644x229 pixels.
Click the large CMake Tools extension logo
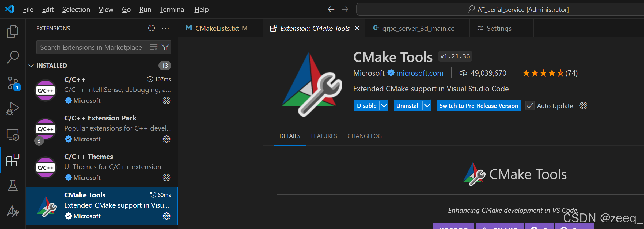312,84
